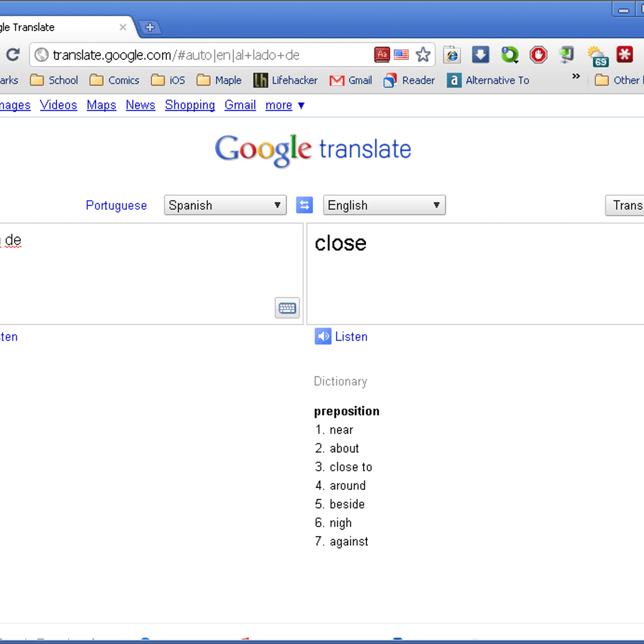Go to Images in the Google bar
644x644 pixels.
(x=15, y=105)
